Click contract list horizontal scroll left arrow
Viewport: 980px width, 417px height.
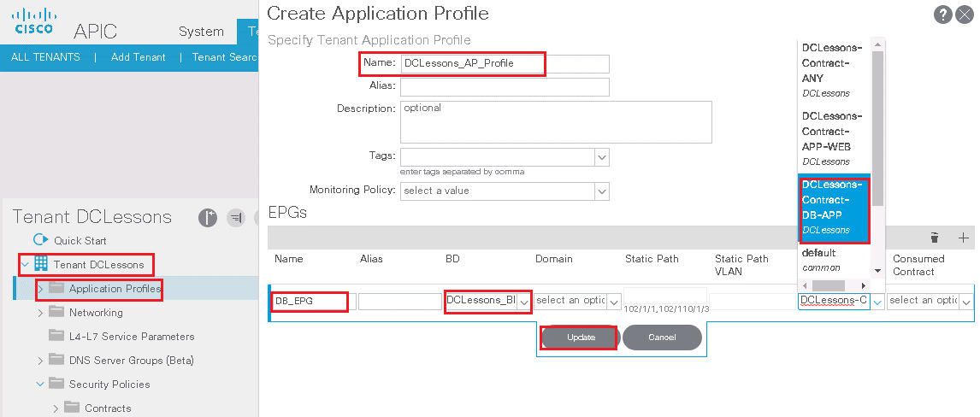click(x=805, y=285)
